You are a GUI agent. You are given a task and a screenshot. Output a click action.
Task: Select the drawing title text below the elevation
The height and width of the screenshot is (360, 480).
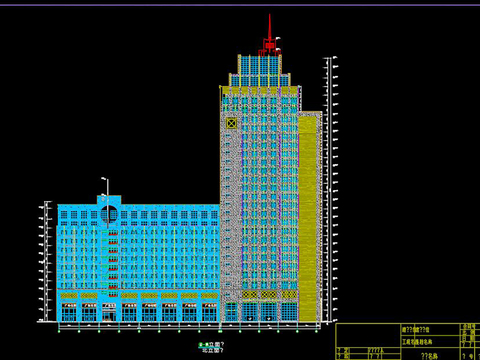point(211,347)
